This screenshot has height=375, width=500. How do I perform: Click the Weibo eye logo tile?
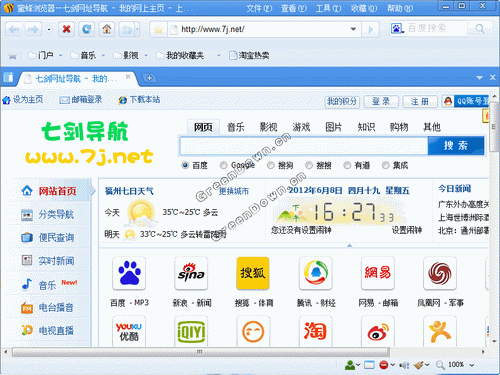(x=378, y=331)
